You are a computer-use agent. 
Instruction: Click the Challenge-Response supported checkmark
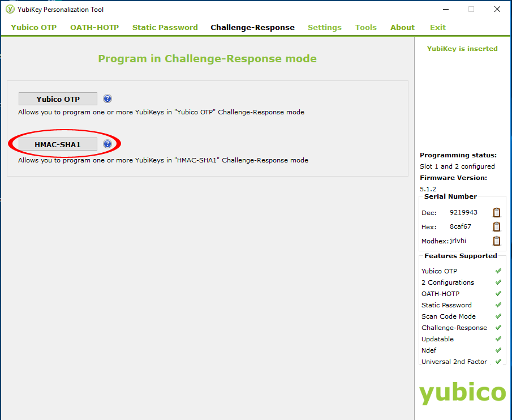tap(498, 328)
